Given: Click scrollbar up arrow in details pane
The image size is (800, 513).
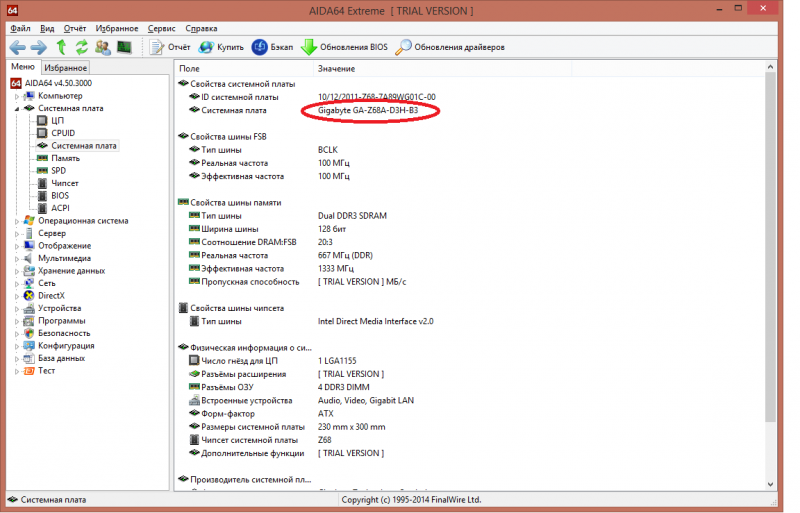Looking at the screenshot, I should [770, 67].
